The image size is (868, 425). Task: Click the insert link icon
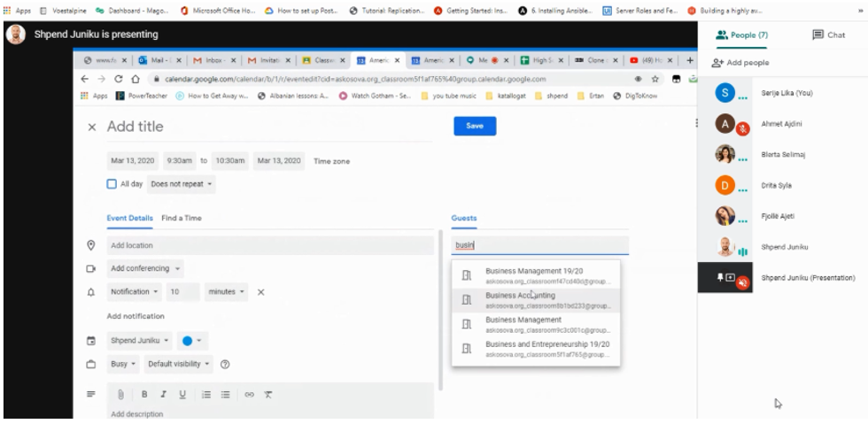point(249,394)
